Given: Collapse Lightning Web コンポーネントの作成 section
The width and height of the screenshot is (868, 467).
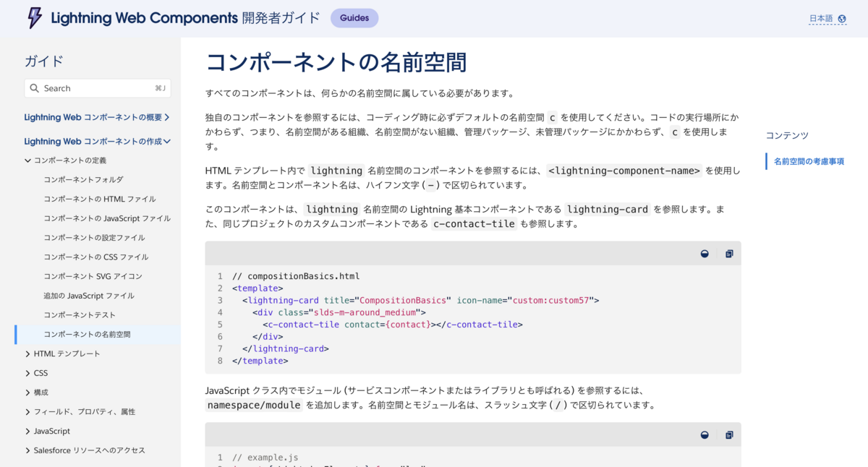Looking at the screenshot, I should point(97,141).
